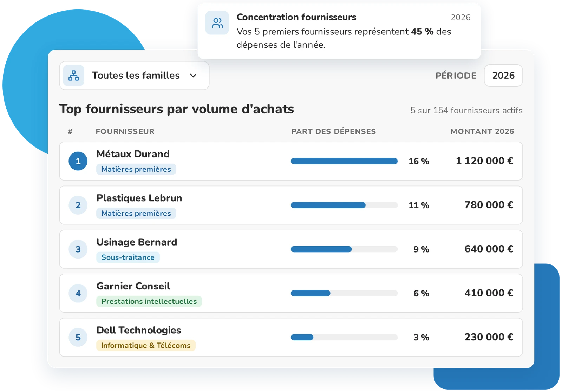Open the Métaux Durand supplier name
The width and height of the screenshot is (562, 392).
(133, 154)
